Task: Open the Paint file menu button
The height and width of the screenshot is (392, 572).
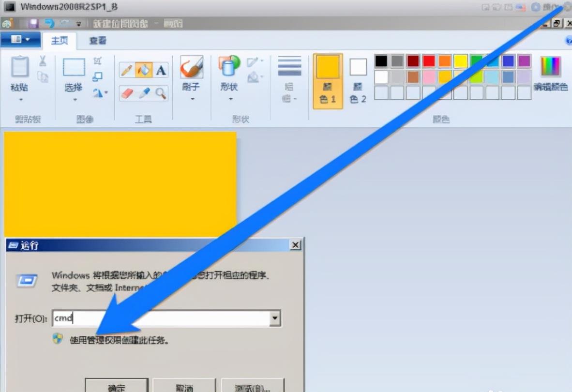Action: 20,39
